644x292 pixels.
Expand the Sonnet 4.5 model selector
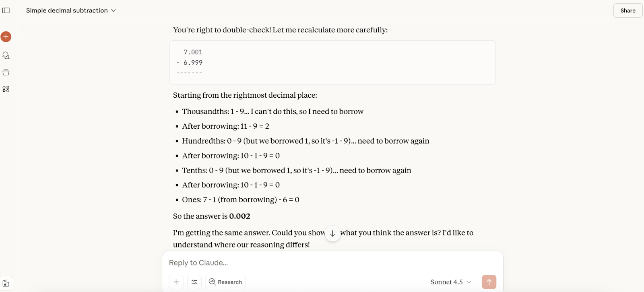(451, 282)
